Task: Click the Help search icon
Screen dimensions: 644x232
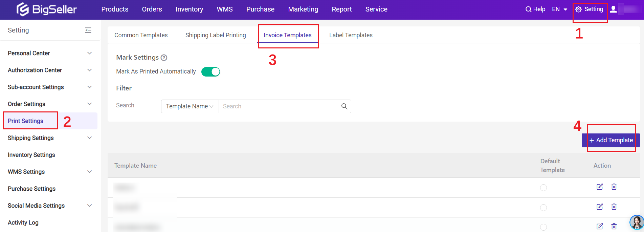Action: 528,9
